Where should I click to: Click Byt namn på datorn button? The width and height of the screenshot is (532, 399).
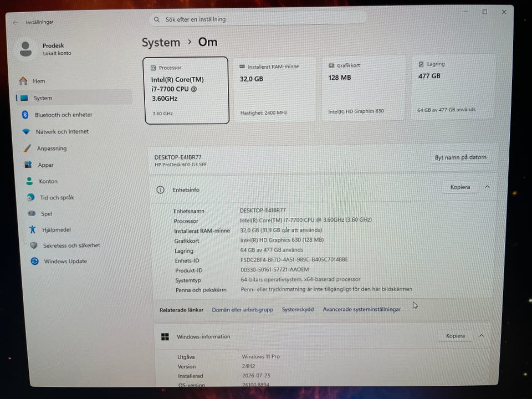[x=461, y=157]
